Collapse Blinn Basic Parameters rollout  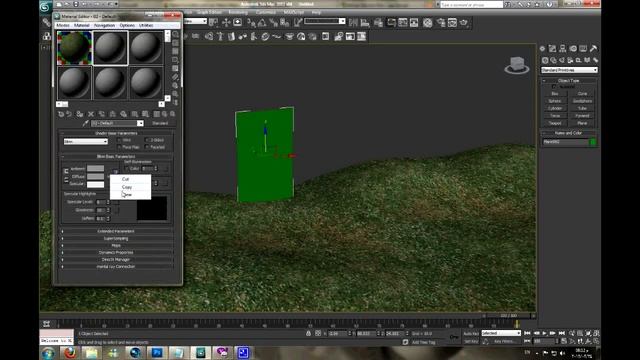click(116, 156)
